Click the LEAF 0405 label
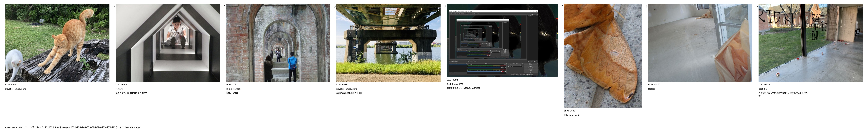868x131 pixels. click(x=654, y=85)
